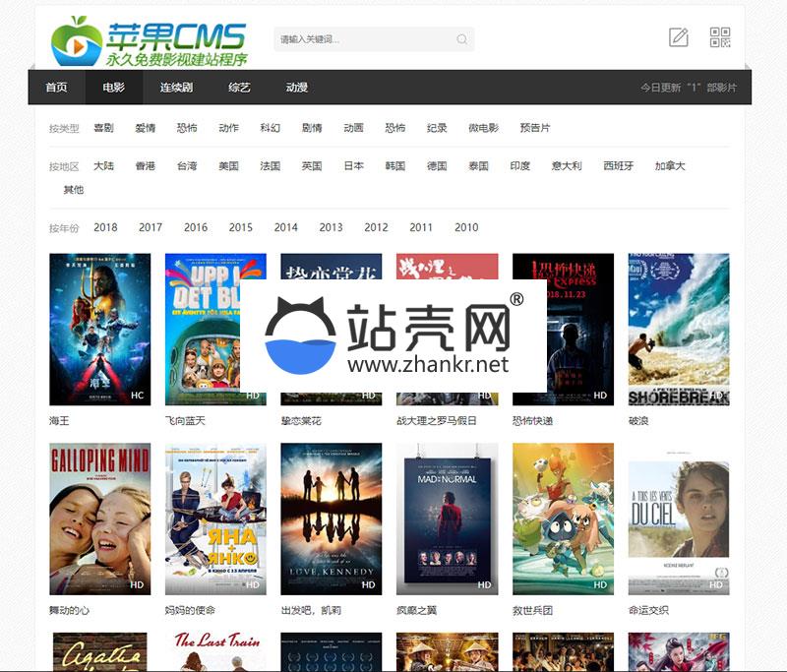
Task: Select the 其他 region filter
Action: [74, 190]
